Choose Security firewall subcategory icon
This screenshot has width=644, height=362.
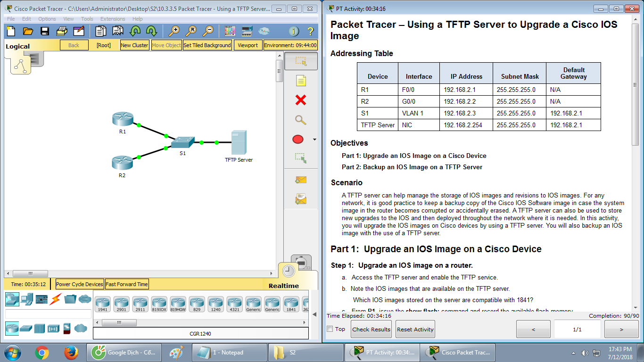67,328
